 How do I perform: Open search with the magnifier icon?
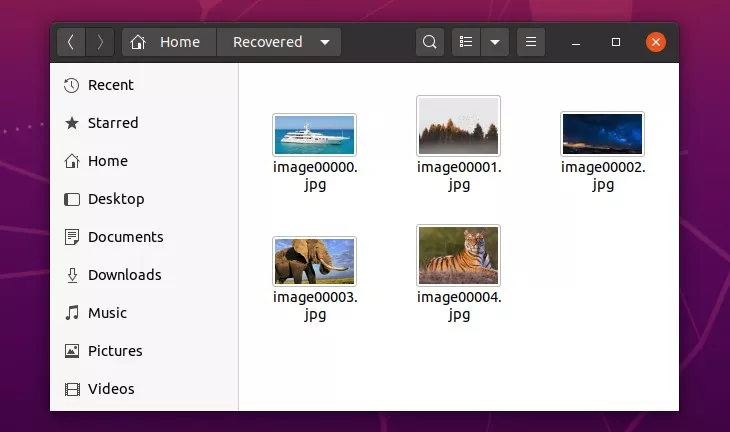(429, 42)
